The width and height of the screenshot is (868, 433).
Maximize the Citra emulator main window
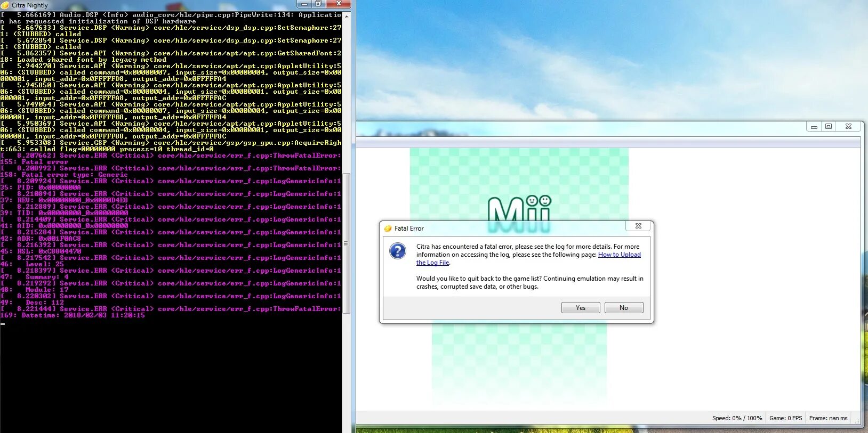pyautogui.click(x=829, y=127)
